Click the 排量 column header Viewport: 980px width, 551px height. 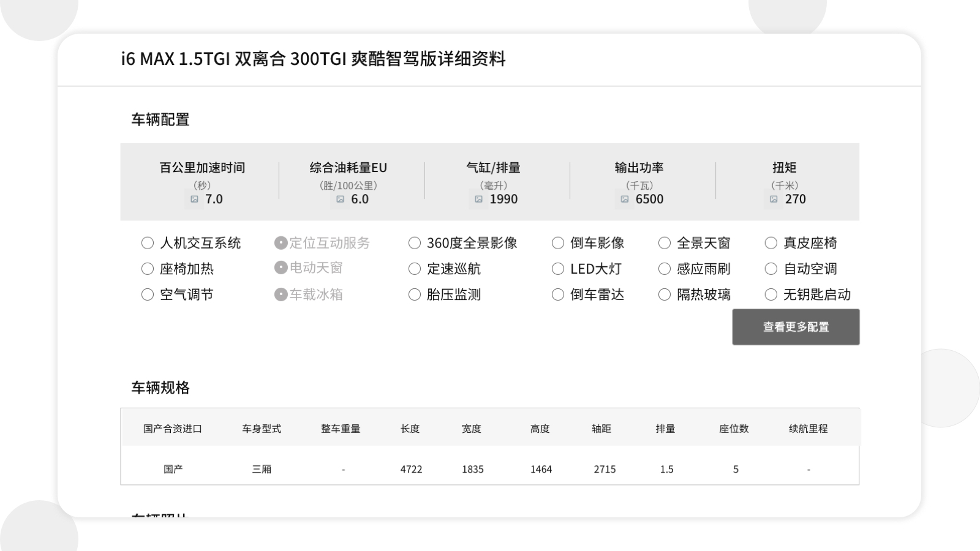(665, 429)
